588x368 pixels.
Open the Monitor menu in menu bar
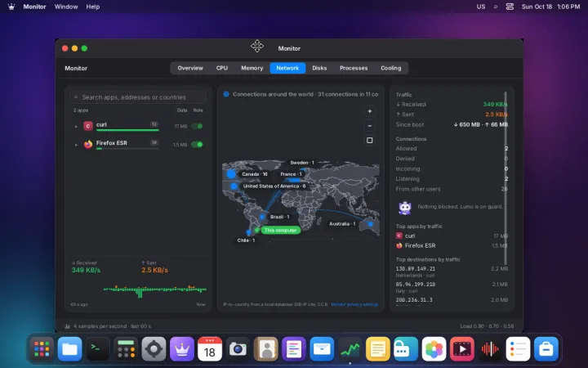34,7
